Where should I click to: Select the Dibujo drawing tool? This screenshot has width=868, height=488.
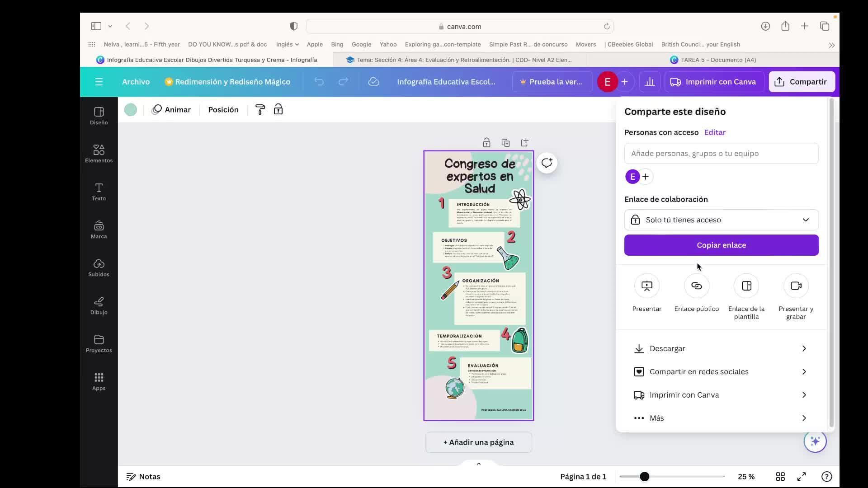point(99,305)
